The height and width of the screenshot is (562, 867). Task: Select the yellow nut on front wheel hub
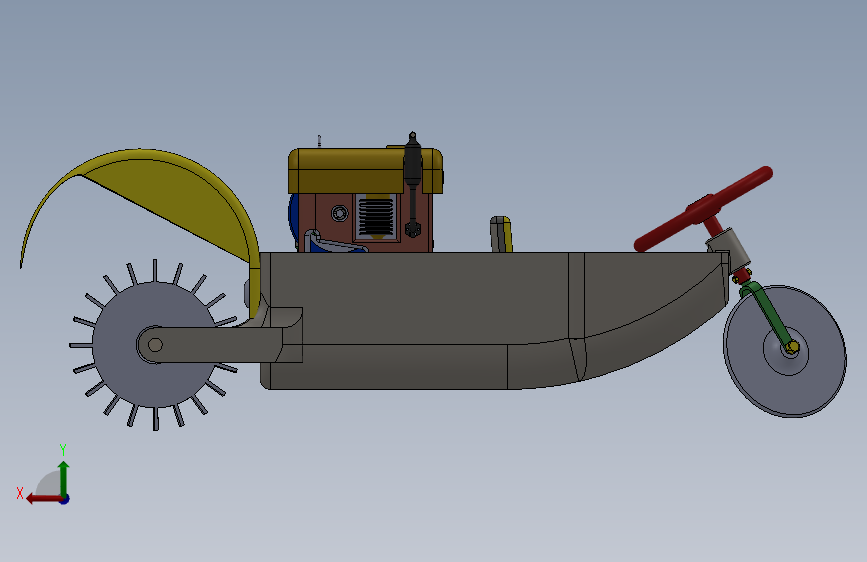[792, 347]
